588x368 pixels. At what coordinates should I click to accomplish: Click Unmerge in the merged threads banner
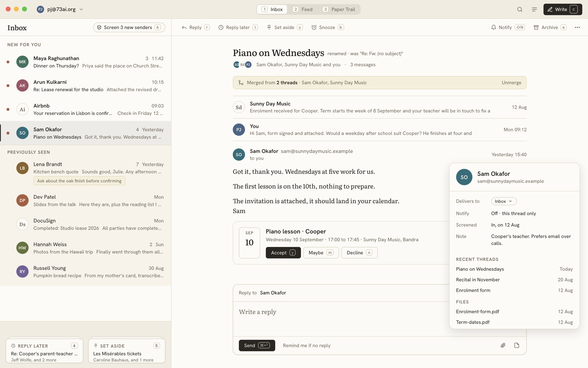pyautogui.click(x=511, y=83)
